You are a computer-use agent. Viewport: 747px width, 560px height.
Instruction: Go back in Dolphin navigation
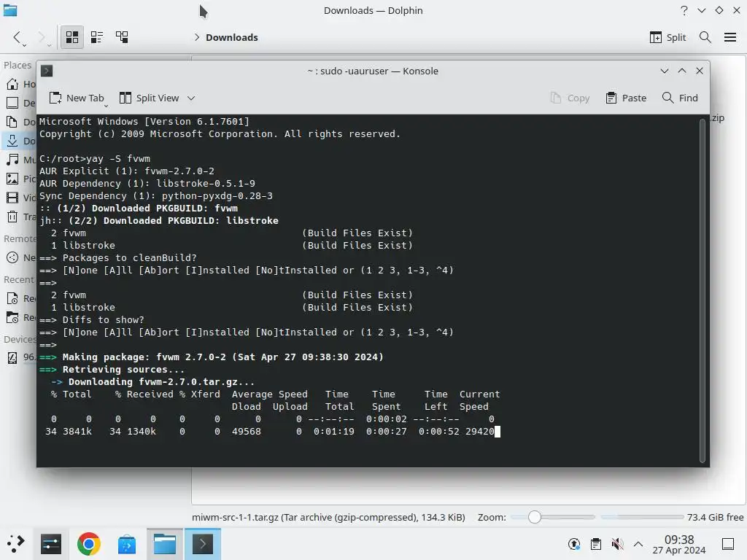point(18,37)
